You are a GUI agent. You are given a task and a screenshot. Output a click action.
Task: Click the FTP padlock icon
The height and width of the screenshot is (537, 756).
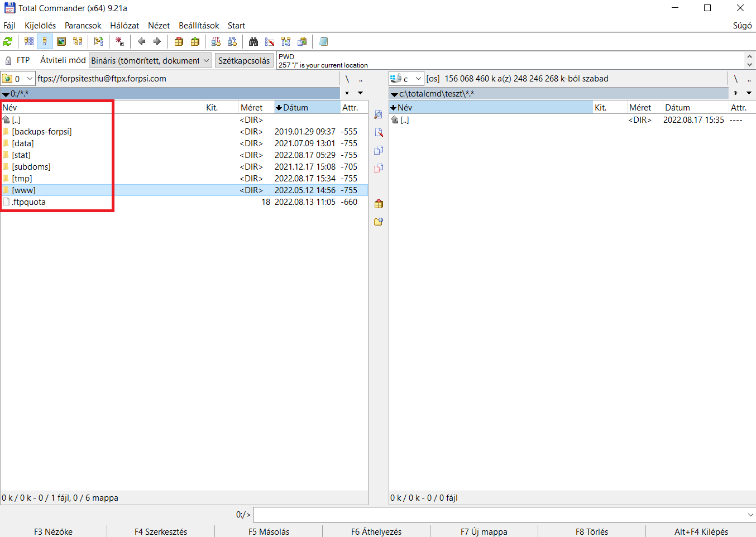click(8, 60)
